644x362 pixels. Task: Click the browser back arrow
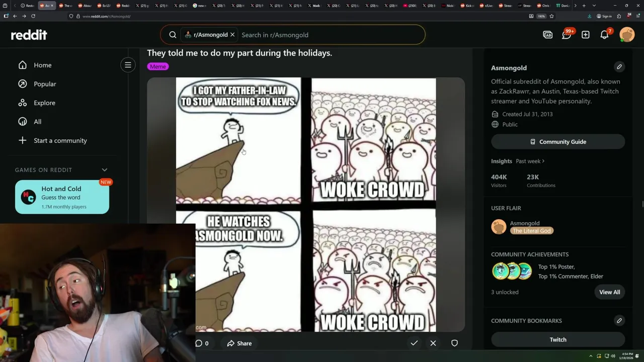[15, 16]
